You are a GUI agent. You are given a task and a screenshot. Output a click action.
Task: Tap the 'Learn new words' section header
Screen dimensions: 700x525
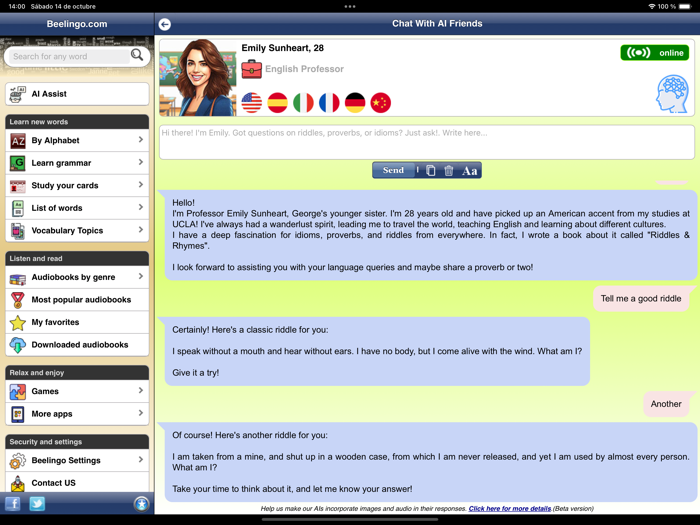click(77, 122)
